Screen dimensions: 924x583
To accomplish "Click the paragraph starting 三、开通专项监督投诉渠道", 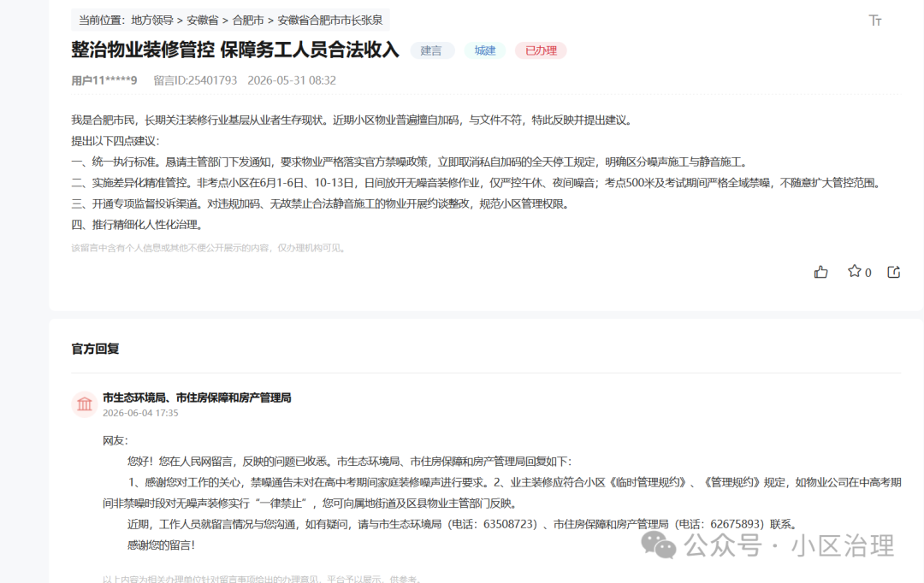I will (322, 203).
